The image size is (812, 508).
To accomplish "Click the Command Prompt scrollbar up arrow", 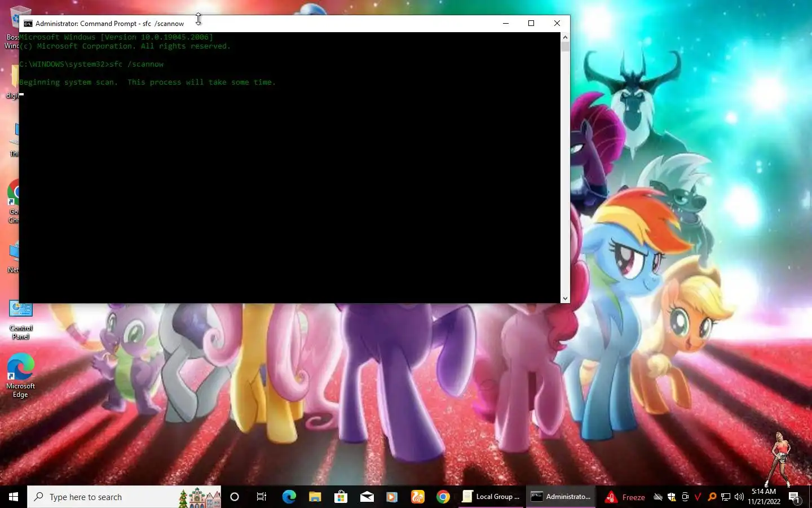I will click(x=565, y=37).
